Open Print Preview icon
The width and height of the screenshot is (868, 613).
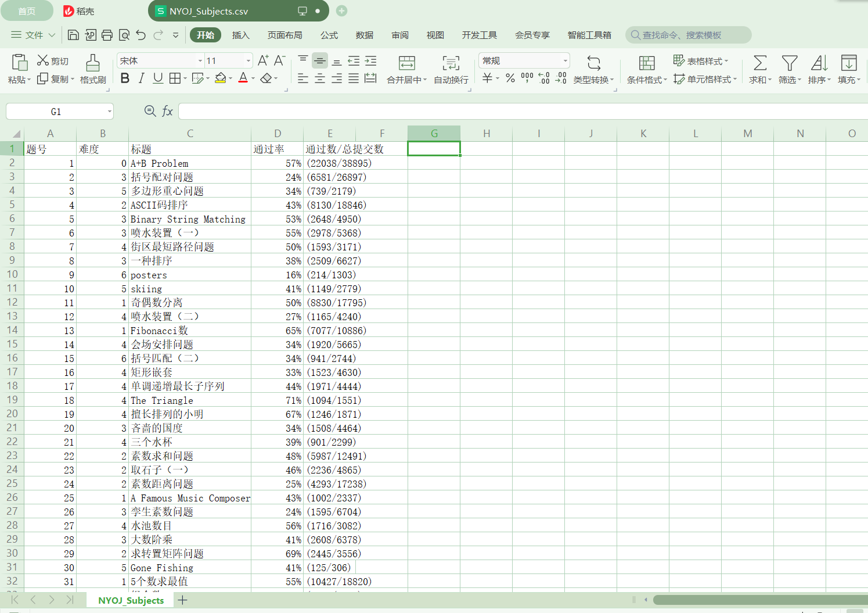[x=124, y=35]
